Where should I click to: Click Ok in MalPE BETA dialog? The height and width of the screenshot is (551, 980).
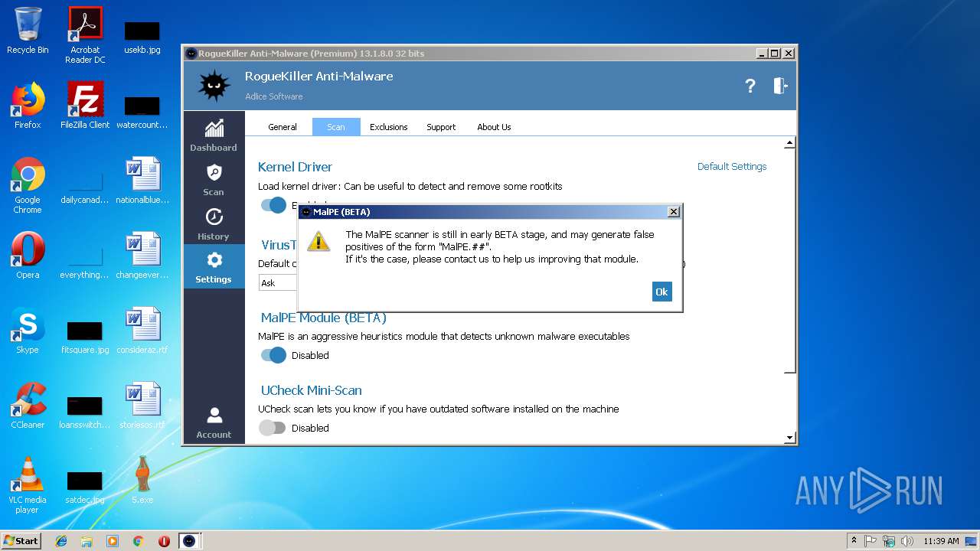point(662,292)
